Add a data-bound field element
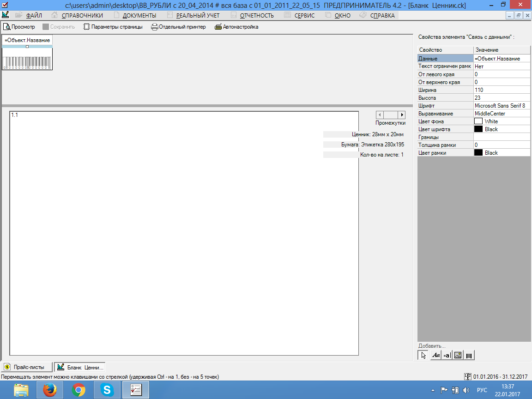The image size is (532, 399). pos(447,355)
